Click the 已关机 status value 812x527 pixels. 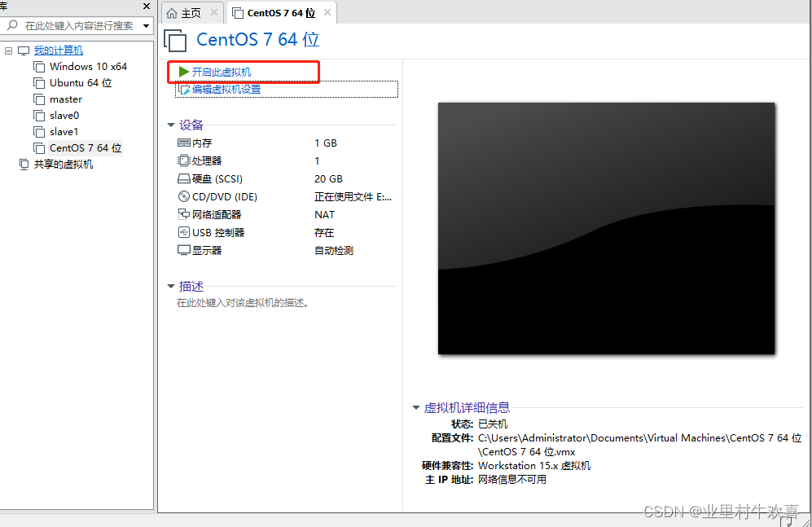[493, 424]
